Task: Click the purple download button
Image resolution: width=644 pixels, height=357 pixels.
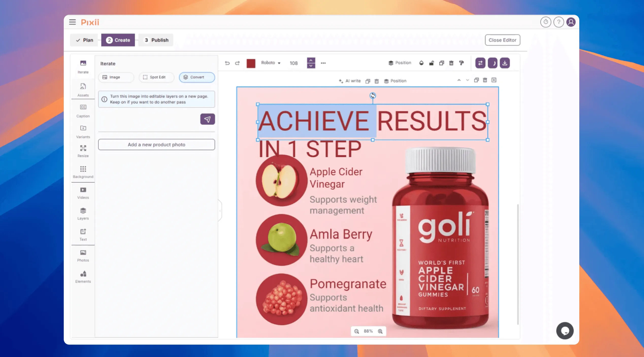Action: coord(505,63)
